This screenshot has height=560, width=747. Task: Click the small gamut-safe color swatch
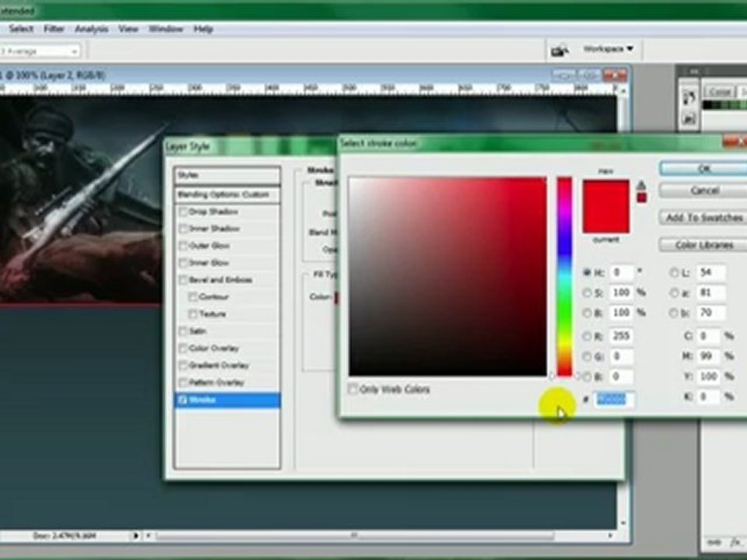[x=641, y=198]
